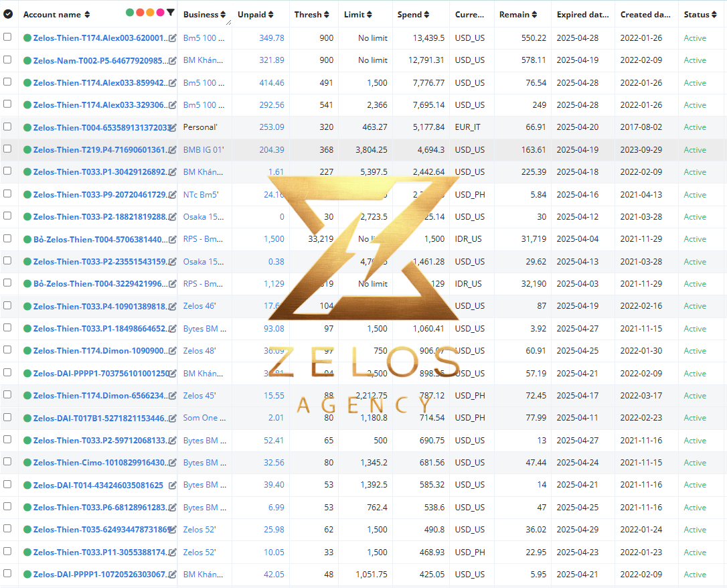Click the Thresh column header
Viewport: 727px width, 588px height.
(x=311, y=14)
